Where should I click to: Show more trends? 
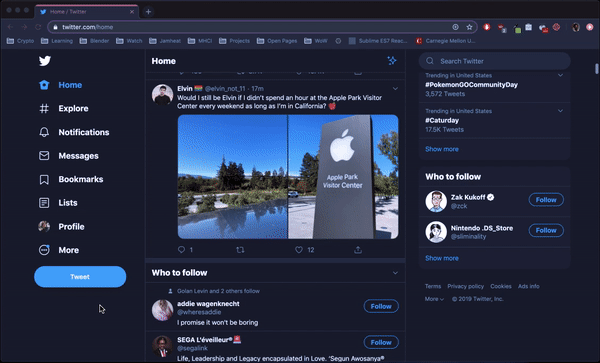(442, 149)
